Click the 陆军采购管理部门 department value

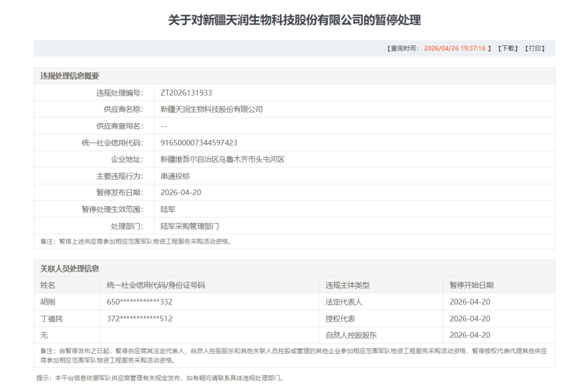click(189, 226)
